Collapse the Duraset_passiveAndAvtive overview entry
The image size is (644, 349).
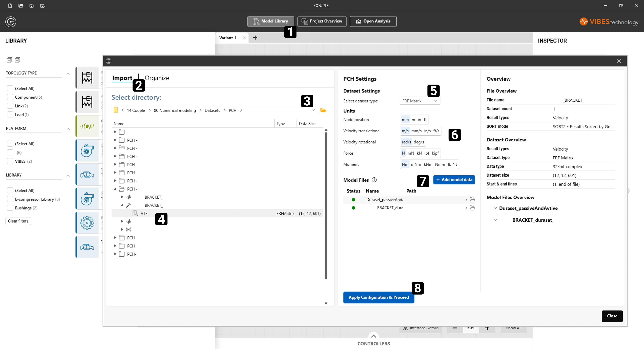click(495, 208)
